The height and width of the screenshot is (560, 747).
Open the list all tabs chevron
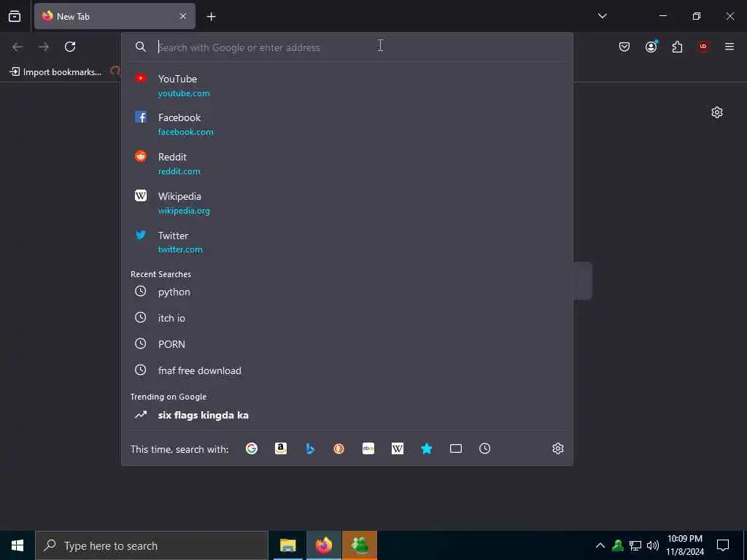coord(602,16)
